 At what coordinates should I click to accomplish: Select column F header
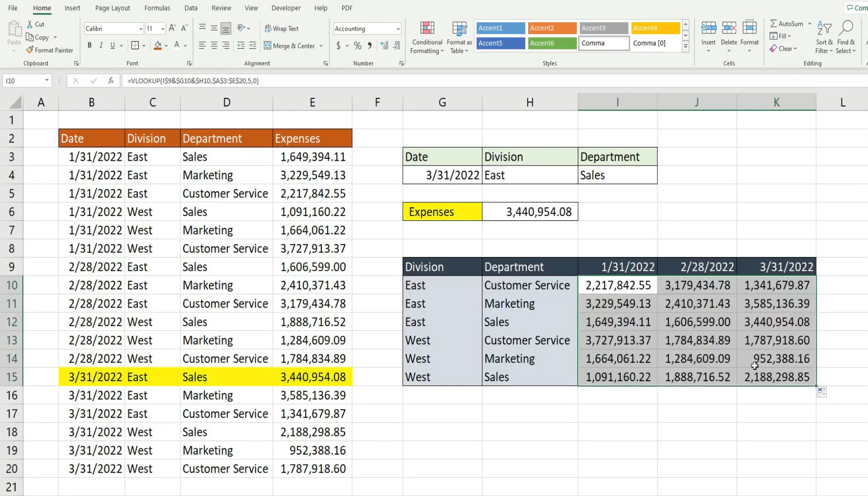coord(378,102)
